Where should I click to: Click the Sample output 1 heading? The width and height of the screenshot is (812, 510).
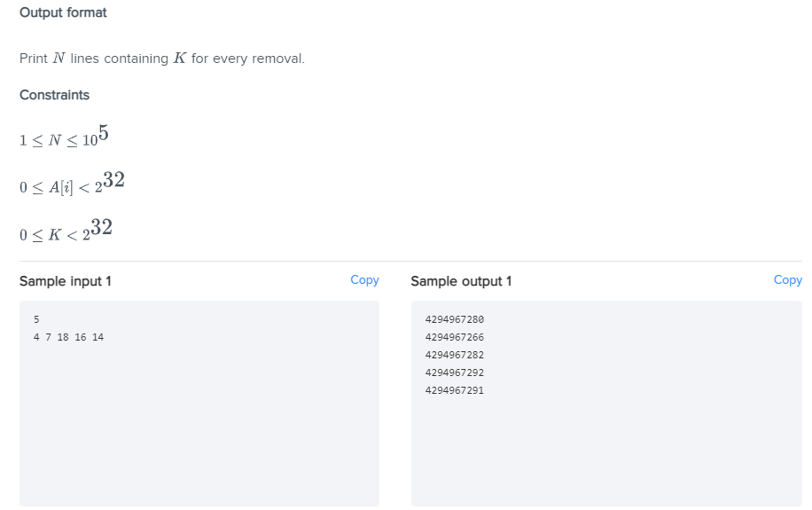(461, 281)
